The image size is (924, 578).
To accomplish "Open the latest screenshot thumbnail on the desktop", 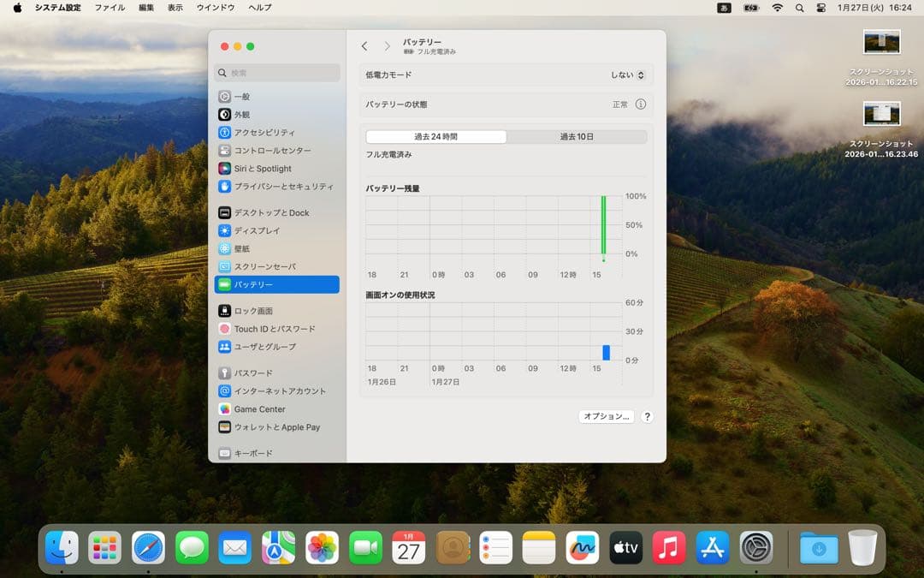I will point(882,114).
